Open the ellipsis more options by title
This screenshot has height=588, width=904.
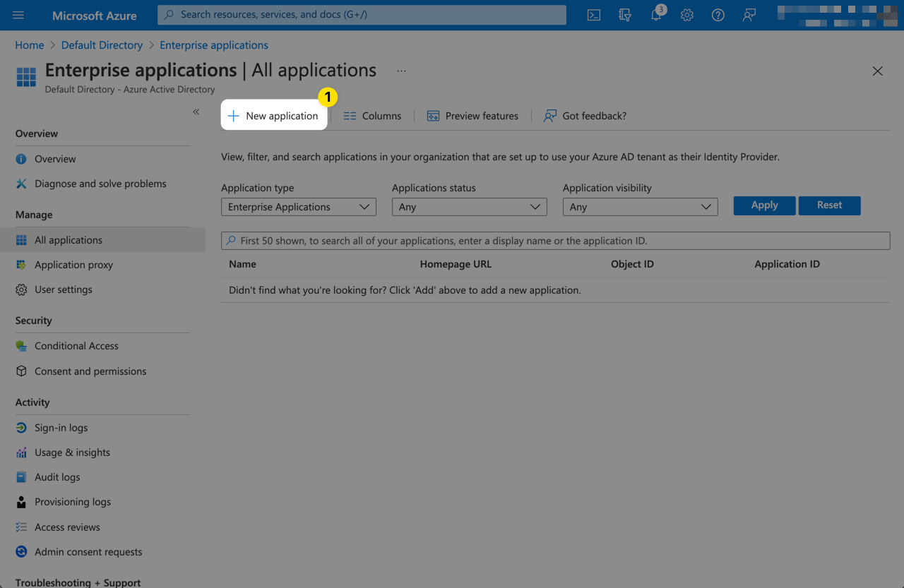[x=401, y=71]
